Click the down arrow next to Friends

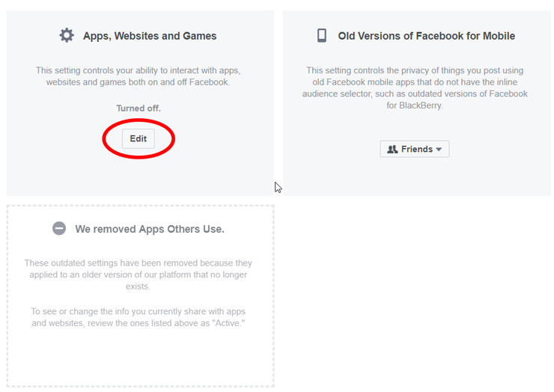tap(439, 150)
